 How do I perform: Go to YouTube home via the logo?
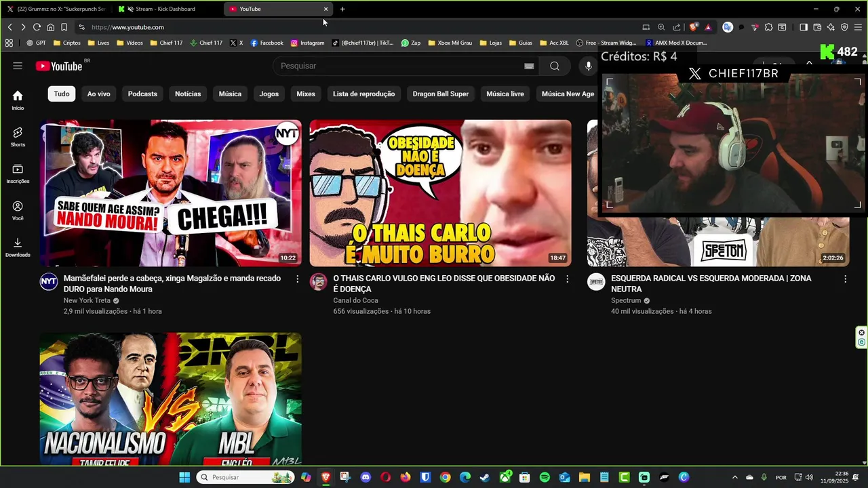tap(59, 66)
